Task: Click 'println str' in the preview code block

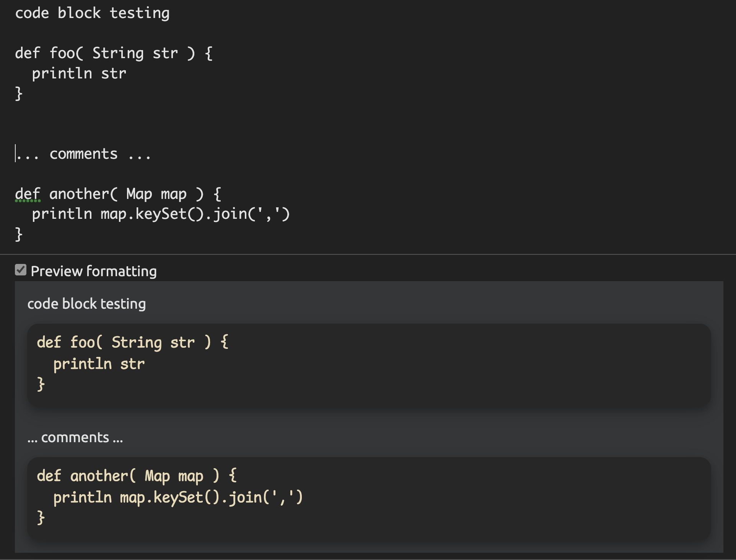Action: point(99,364)
